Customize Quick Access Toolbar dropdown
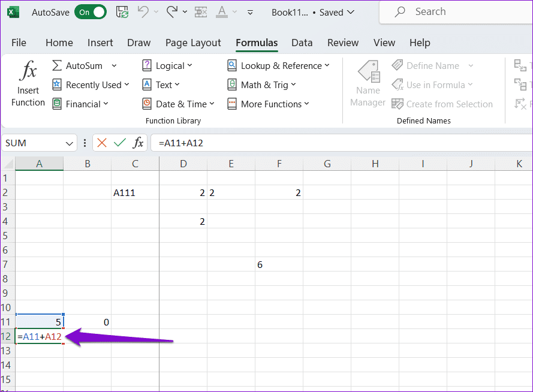Viewport: 533px width, 392px height. (x=250, y=13)
